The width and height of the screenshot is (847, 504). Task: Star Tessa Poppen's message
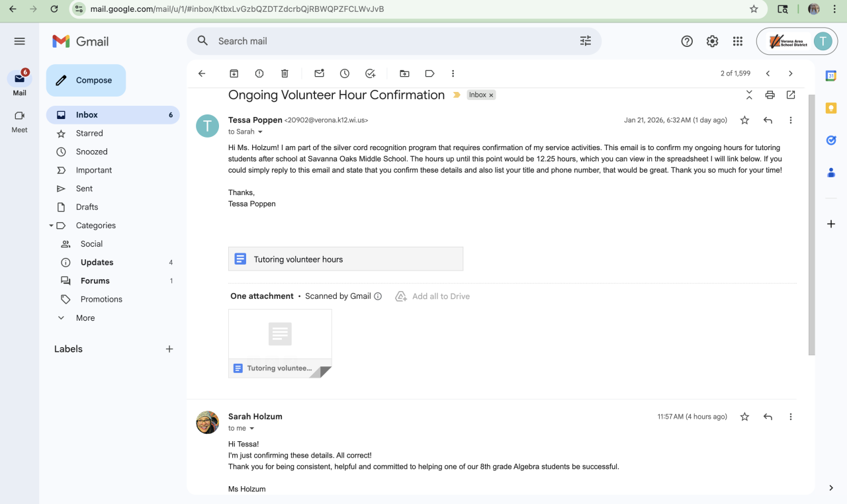(744, 120)
